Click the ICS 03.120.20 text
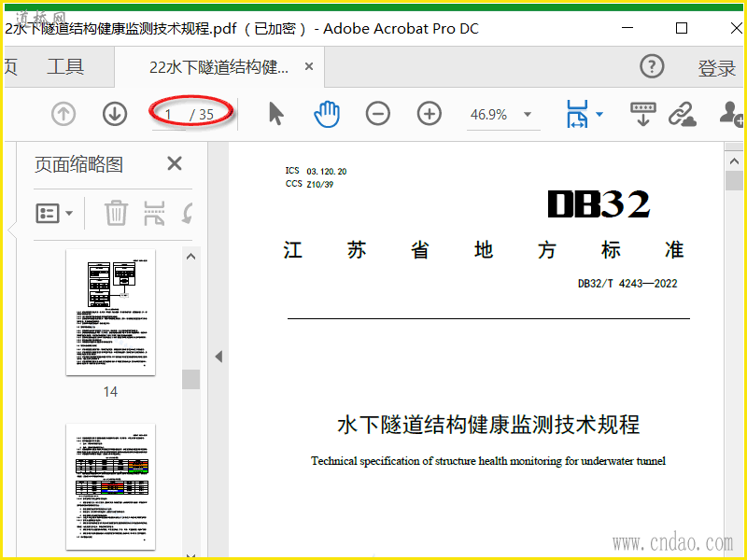 pos(316,171)
